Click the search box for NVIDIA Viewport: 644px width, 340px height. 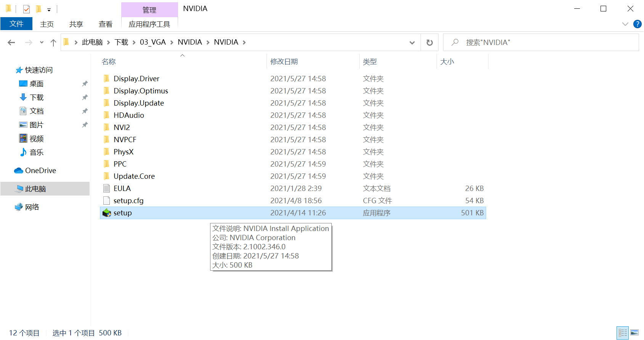[x=541, y=42]
